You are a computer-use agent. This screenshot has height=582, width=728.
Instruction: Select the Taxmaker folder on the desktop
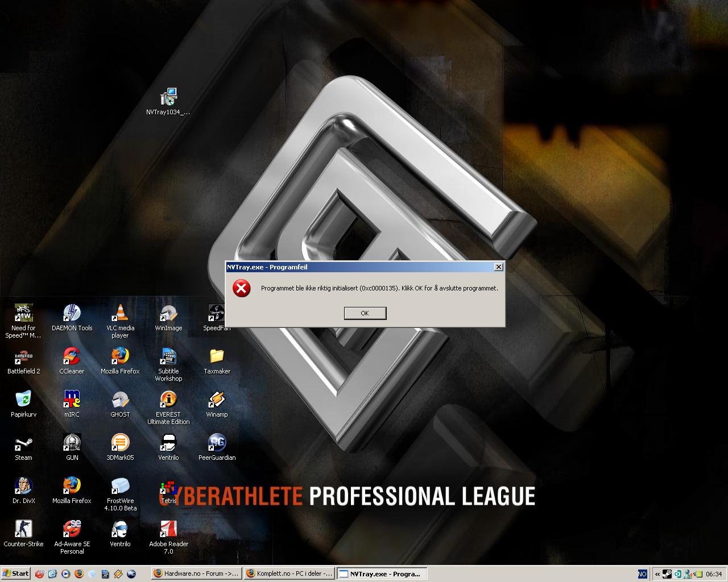[217, 361]
